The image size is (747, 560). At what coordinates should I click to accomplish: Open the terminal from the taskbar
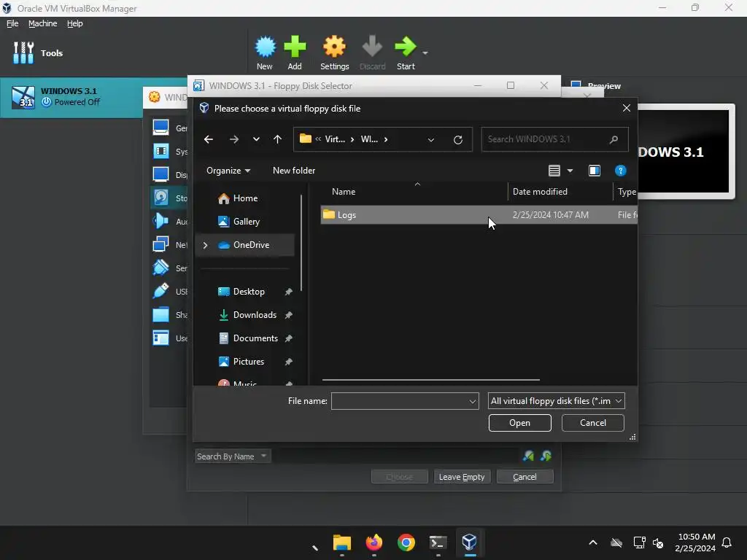(x=438, y=542)
